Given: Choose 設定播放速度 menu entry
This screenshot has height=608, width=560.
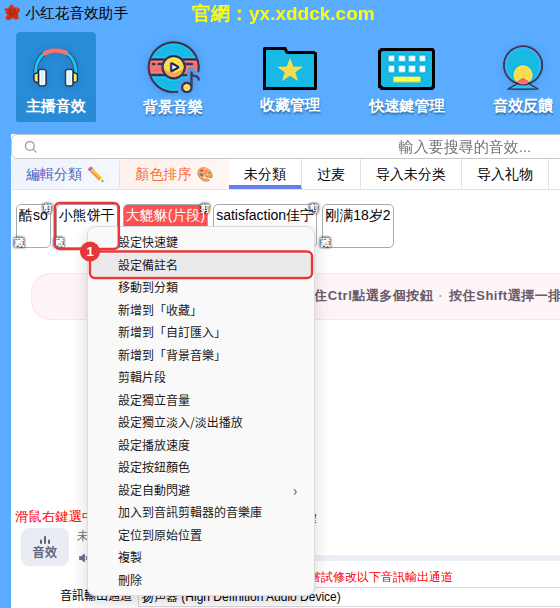Looking at the screenshot, I should tap(201, 445).
